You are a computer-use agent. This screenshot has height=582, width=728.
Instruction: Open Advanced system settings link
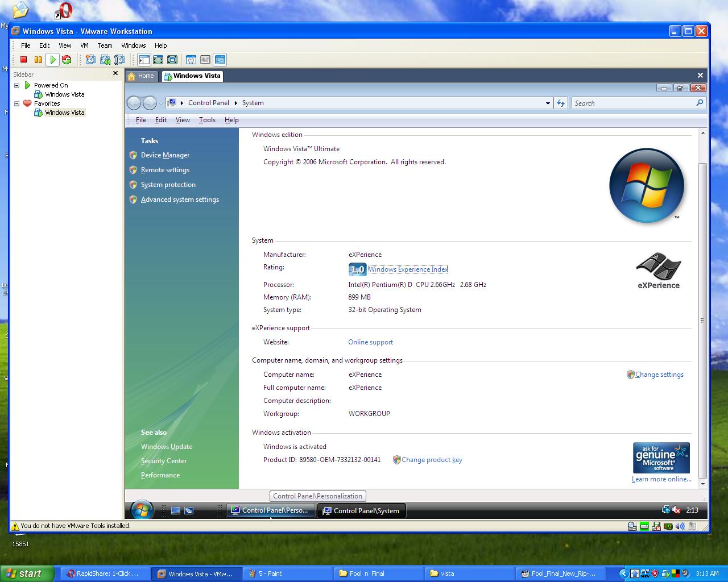(x=180, y=199)
